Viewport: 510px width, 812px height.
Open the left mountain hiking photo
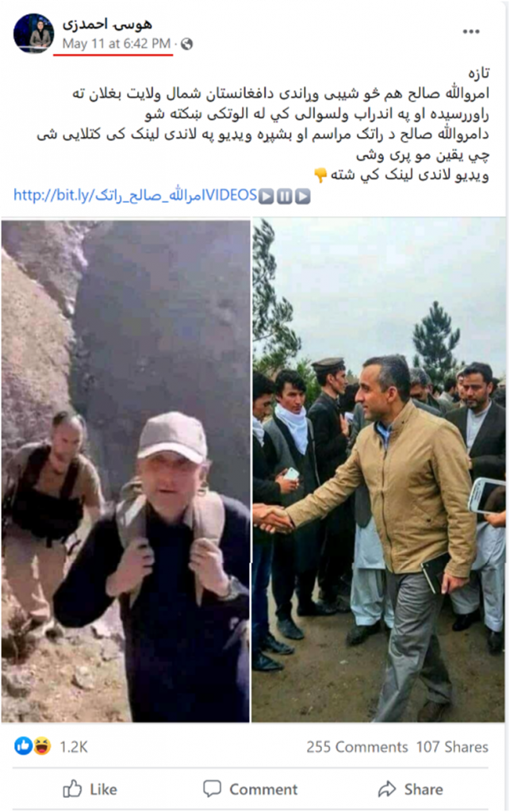[x=126, y=470]
